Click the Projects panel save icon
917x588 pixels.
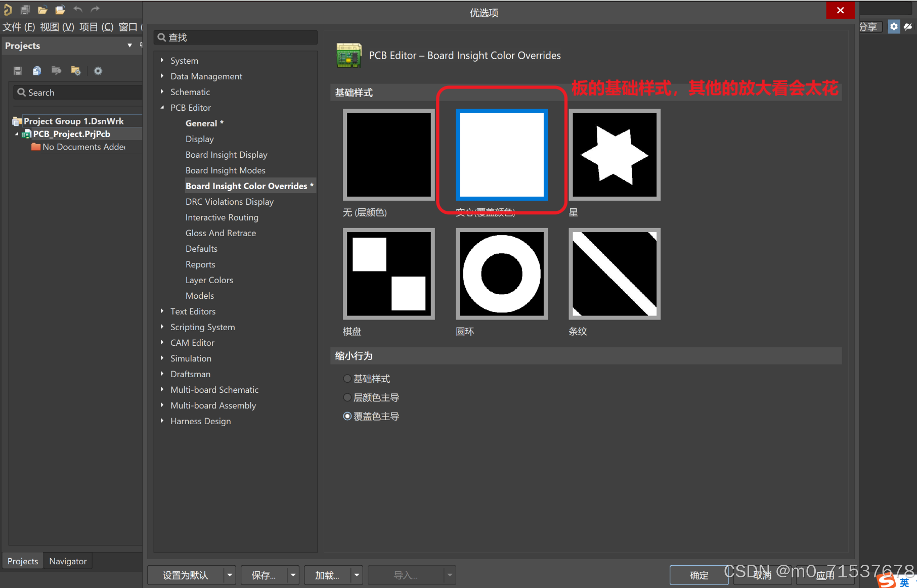coord(18,71)
